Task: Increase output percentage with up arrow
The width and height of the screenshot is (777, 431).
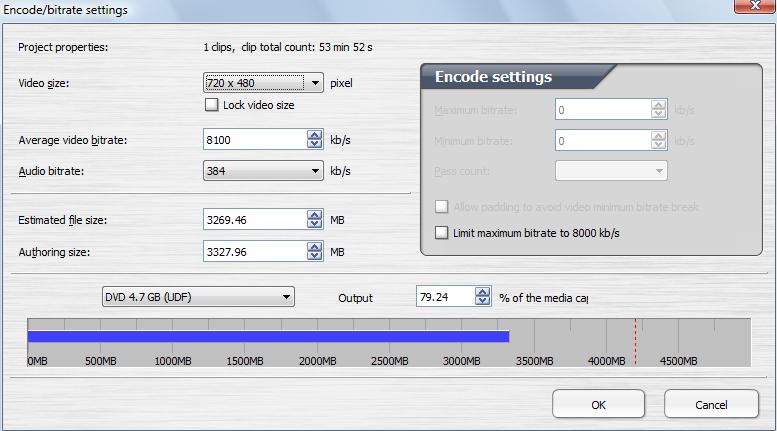Action: point(484,291)
